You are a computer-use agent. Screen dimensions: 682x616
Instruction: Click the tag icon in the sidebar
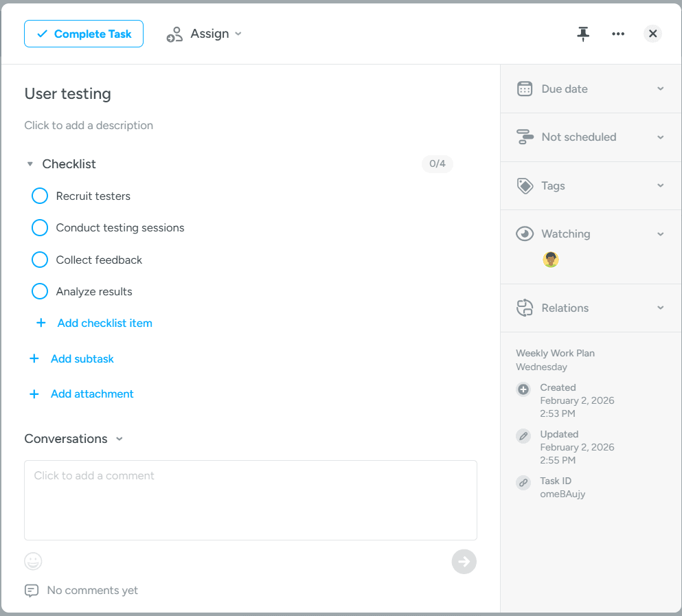(x=525, y=185)
